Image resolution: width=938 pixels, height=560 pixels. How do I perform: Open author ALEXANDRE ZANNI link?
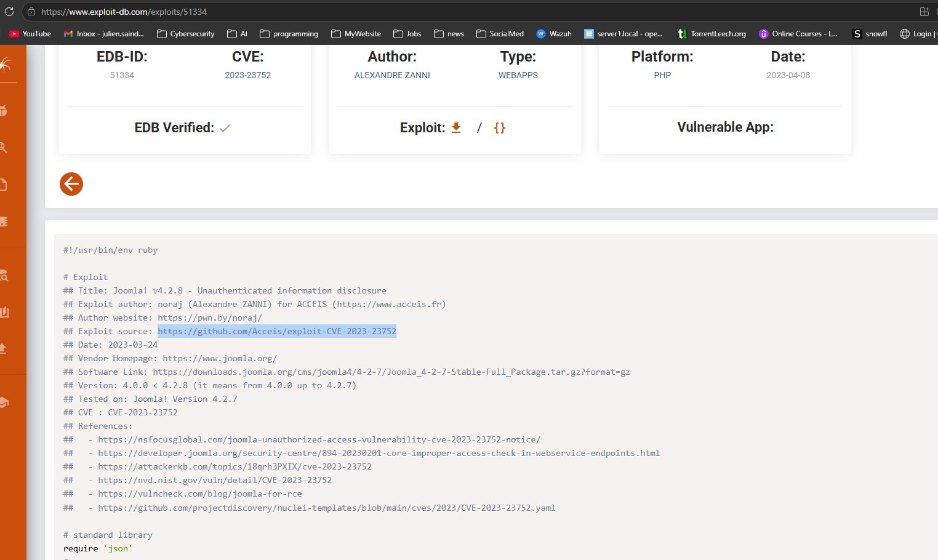click(392, 75)
